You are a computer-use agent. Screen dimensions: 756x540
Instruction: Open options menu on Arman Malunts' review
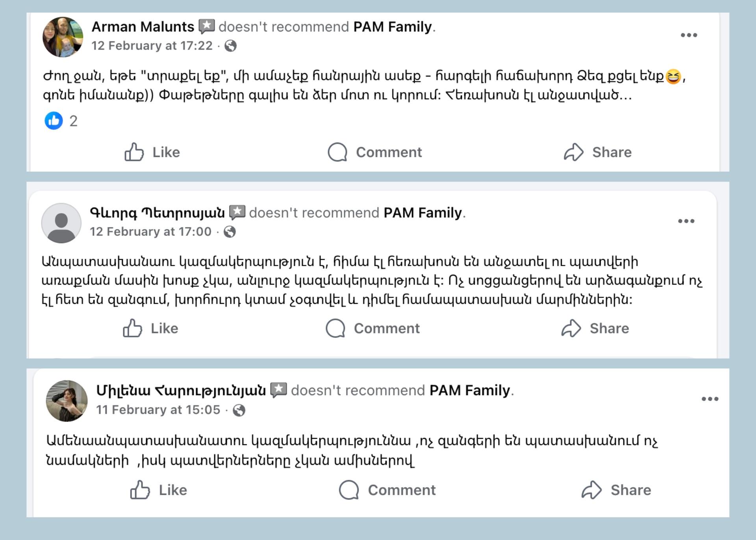tap(689, 35)
